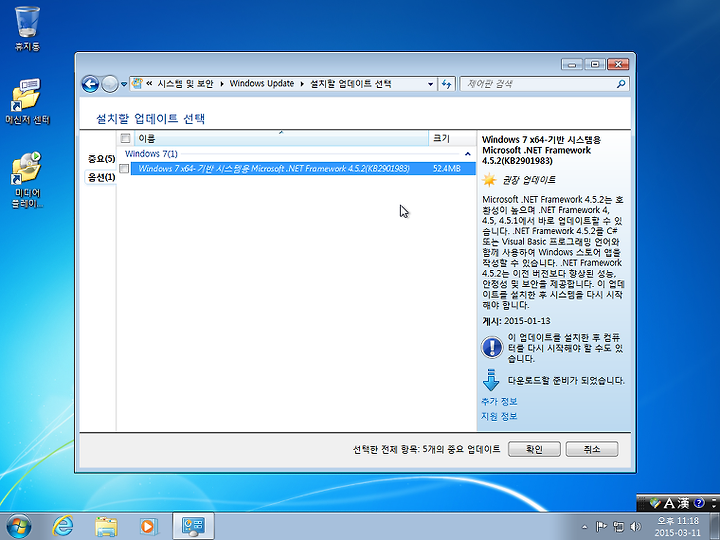Open the 지원 정보 link
Image resolution: width=720 pixels, height=540 pixels.
tap(499, 416)
